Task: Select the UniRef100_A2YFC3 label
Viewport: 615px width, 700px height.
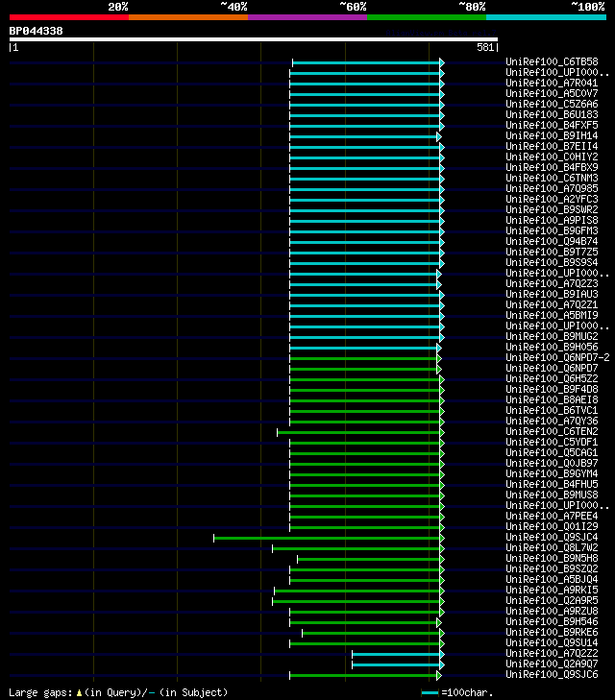Action: (x=552, y=199)
